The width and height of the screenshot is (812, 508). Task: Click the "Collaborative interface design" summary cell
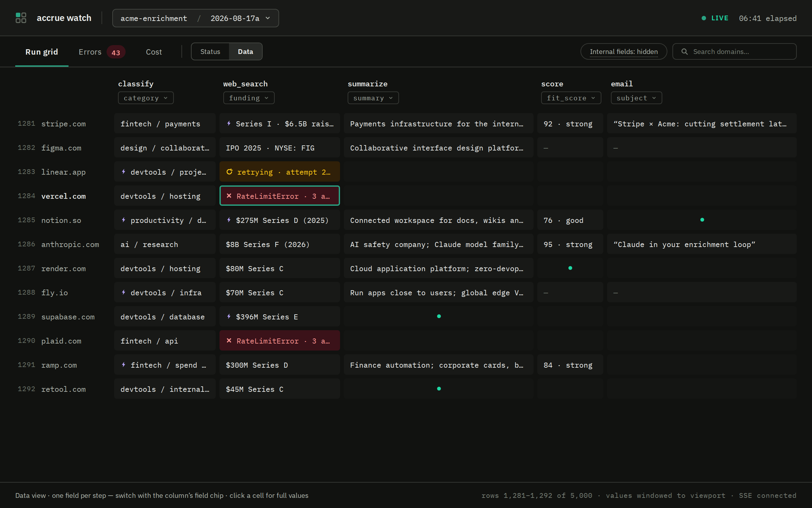click(x=439, y=148)
